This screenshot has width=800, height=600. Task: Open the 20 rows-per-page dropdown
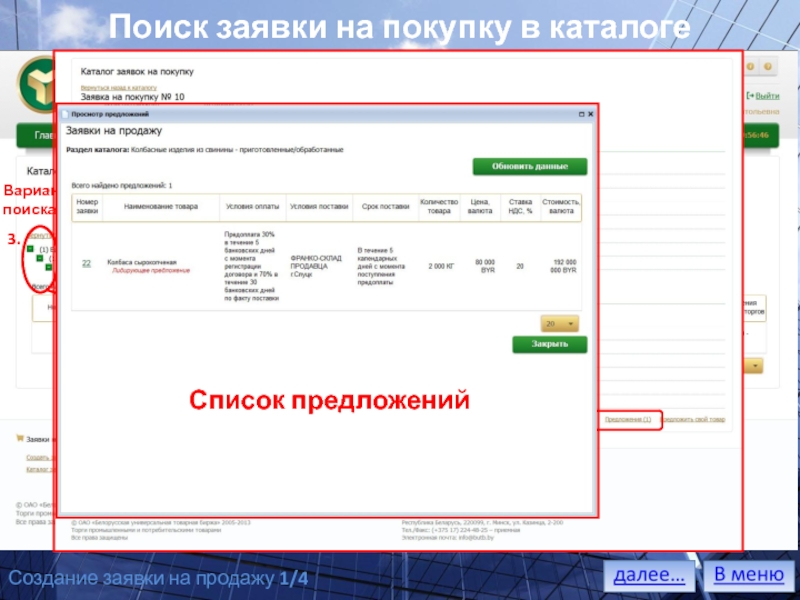click(x=560, y=323)
